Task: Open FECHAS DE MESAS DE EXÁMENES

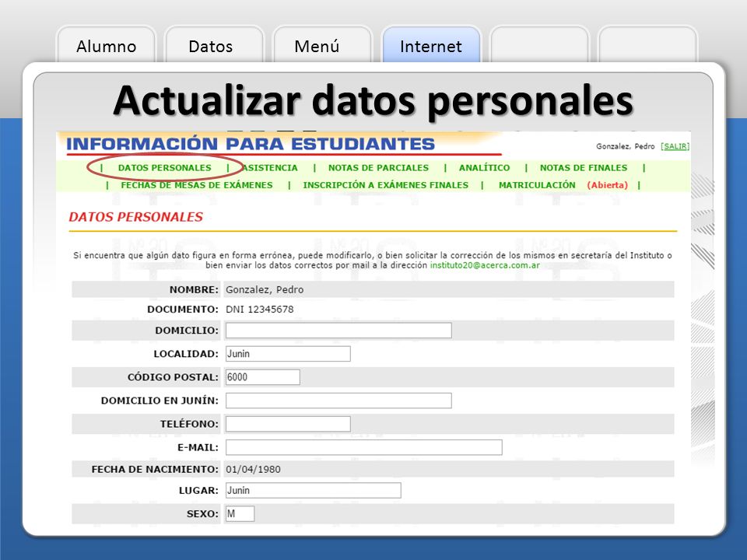Action: coord(197,185)
